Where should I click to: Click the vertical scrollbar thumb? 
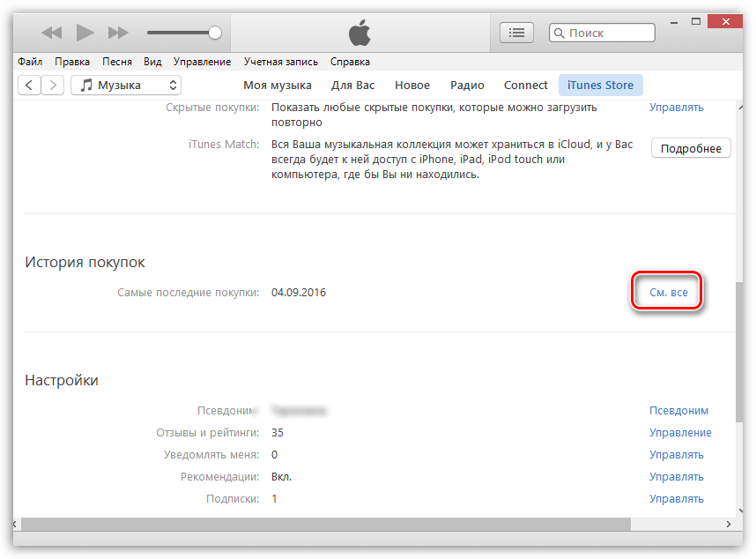[739, 352]
